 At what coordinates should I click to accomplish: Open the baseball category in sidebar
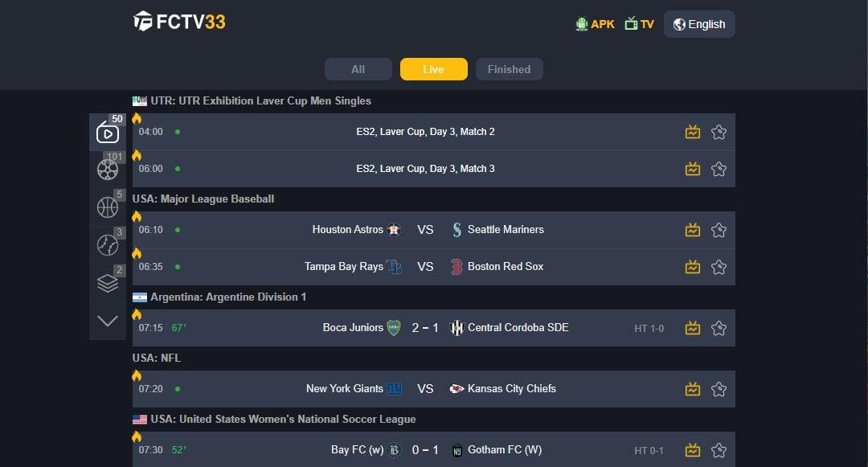(108, 244)
